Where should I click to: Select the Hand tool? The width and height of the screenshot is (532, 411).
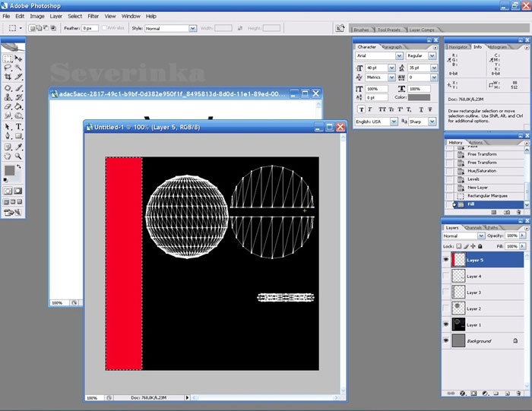[8, 156]
